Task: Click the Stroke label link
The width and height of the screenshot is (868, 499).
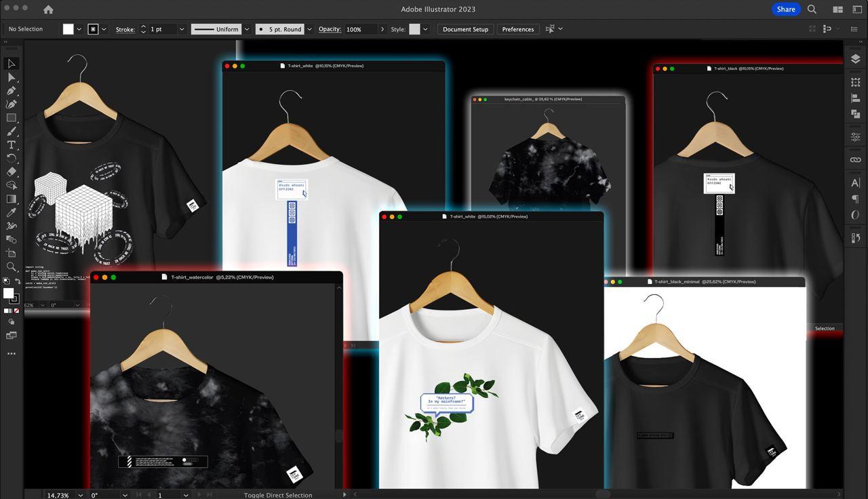Action: [x=125, y=29]
